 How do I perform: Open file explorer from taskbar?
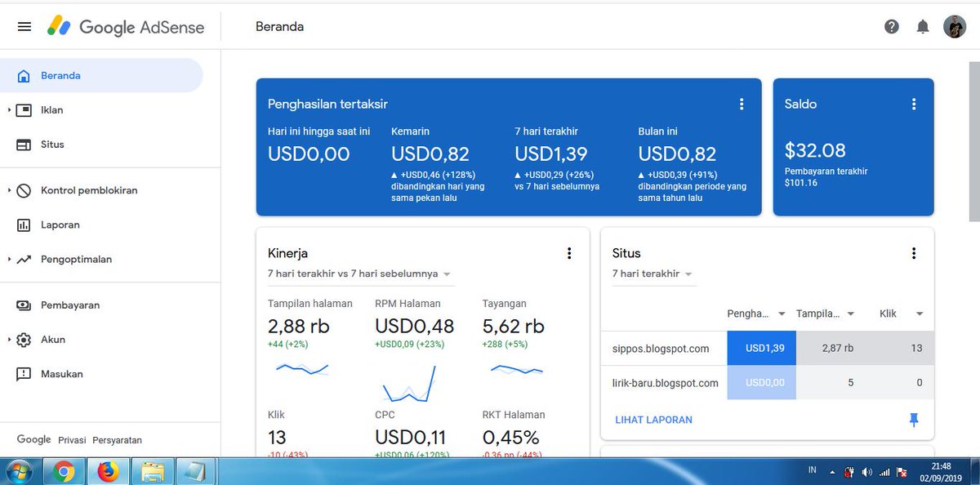pyautogui.click(x=153, y=471)
